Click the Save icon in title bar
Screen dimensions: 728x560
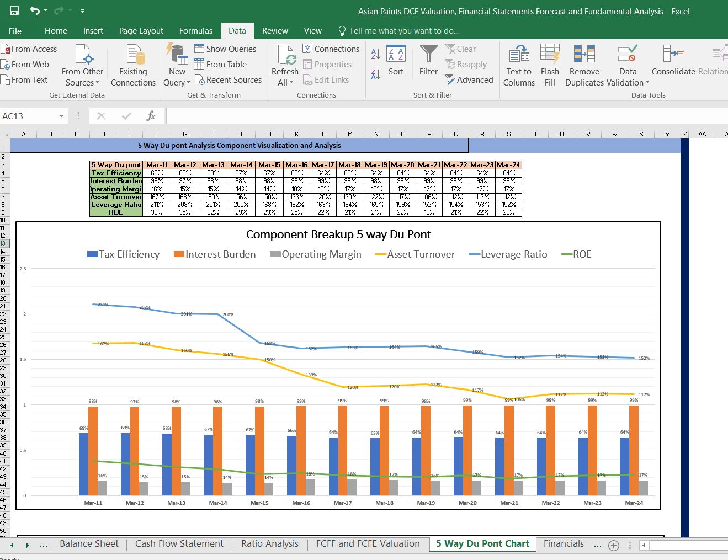[x=14, y=10]
